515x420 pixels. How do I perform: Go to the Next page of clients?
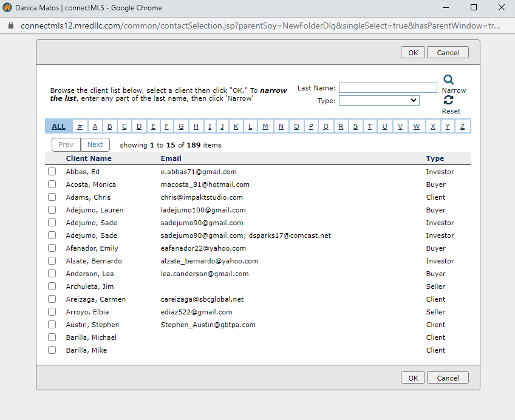pyautogui.click(x=95, y=145)
